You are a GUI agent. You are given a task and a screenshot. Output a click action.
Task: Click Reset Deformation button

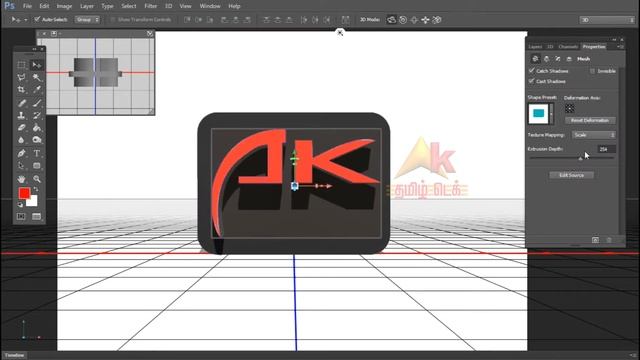coord(590,120)
